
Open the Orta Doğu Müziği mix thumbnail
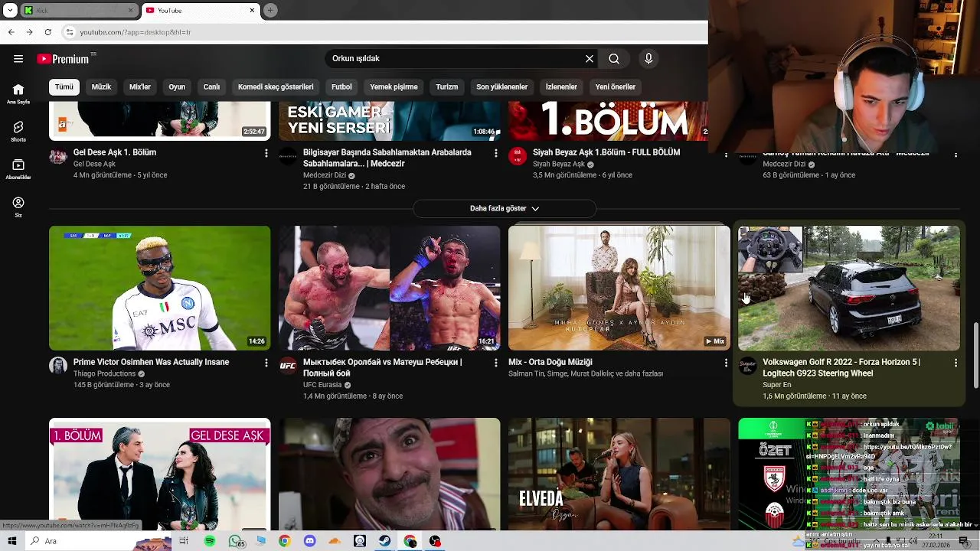619,288
